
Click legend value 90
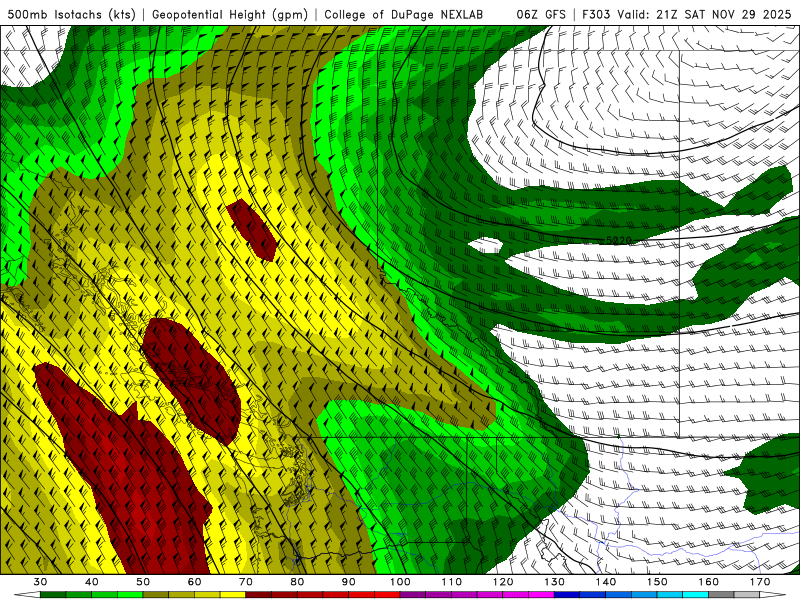click(x=348, y=582)
